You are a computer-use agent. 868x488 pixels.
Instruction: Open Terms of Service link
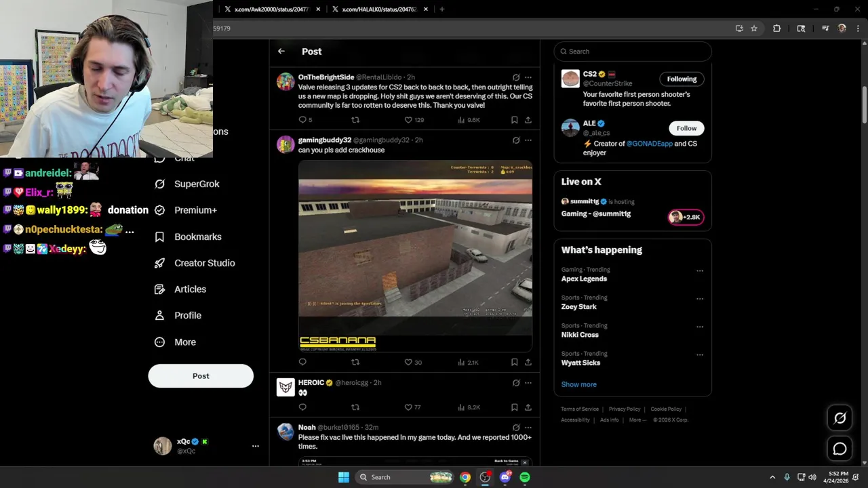pos(580,409)
